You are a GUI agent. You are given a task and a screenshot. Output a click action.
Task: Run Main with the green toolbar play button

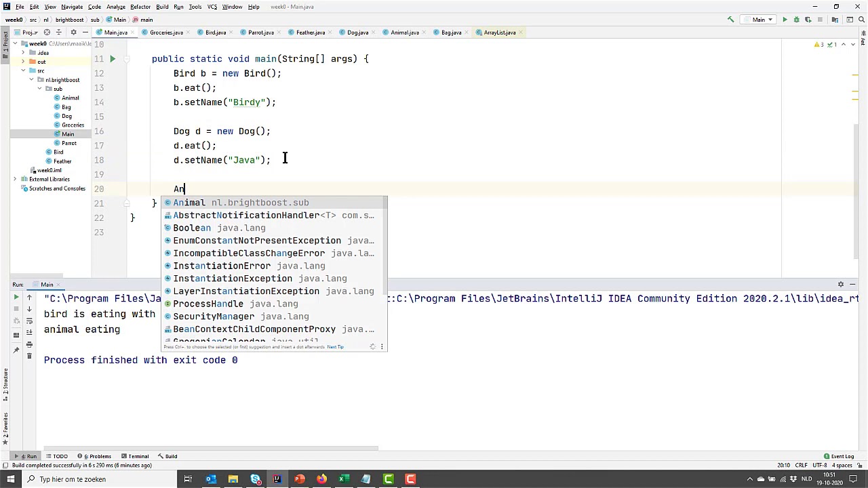tap(785, 20)
